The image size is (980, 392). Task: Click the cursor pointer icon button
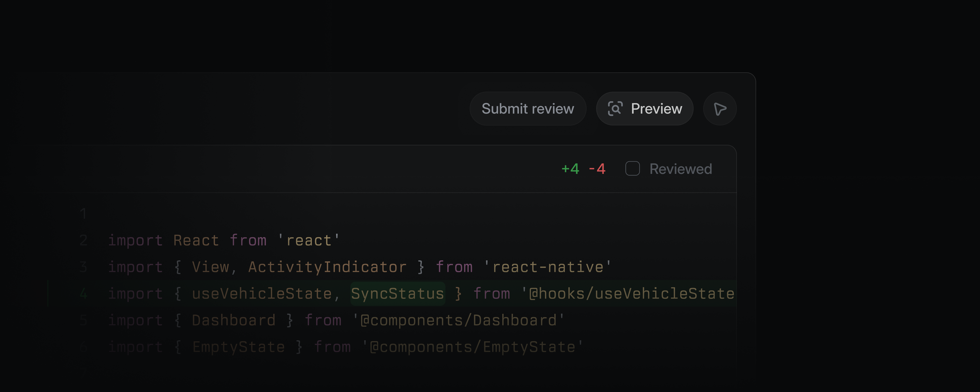point(720,109)
